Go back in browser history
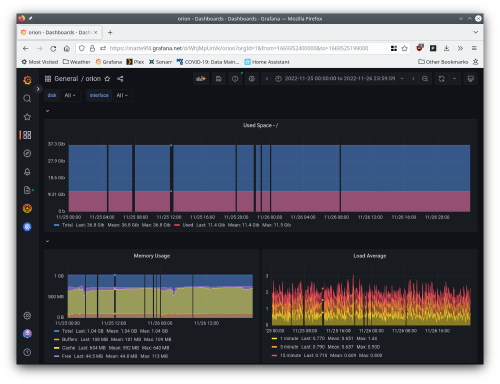Viewport: 500px width, 384px height. point(26,48)
